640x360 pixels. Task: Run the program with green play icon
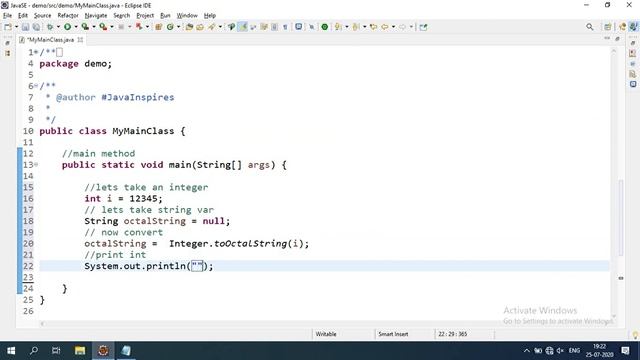[x=67, y=27]
